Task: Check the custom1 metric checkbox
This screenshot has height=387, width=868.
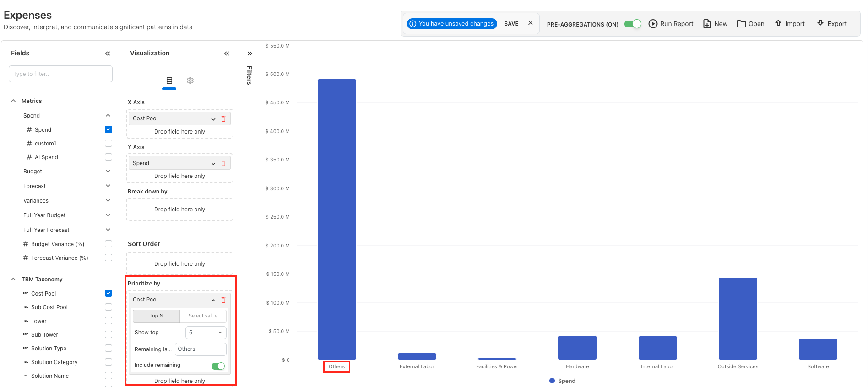Action: click(x=108, y=143)
